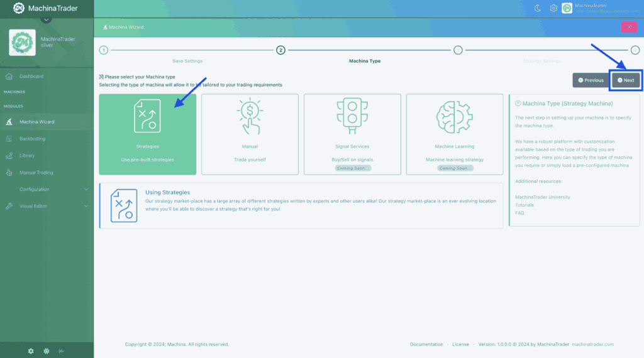The image size is (644, 358).
Task: Click Coming Soon badge under Machine Learning
Action: point(455,168)
